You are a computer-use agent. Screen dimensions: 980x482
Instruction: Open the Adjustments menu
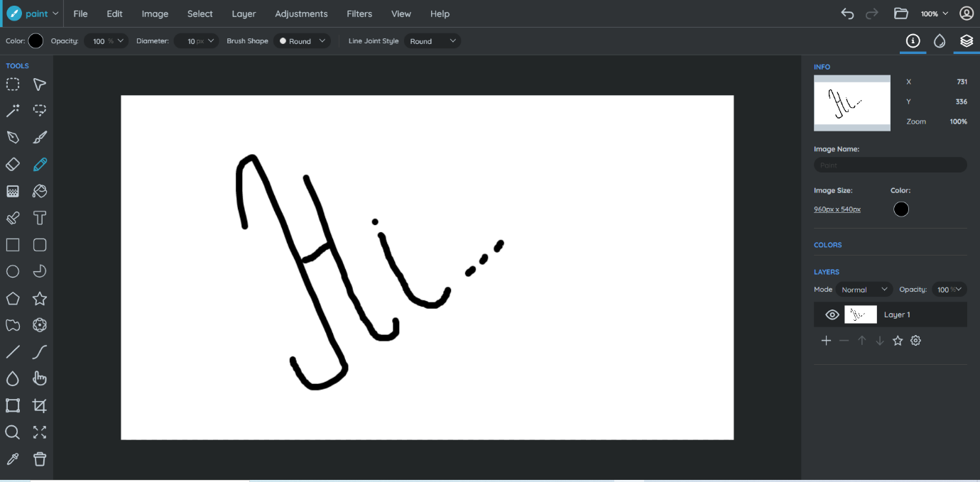pyautogui.click(x=301, y=13)
